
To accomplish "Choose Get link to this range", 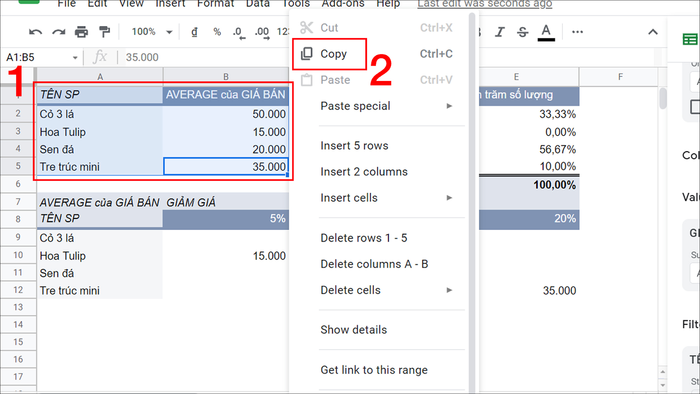I will [x=379, y=369].
